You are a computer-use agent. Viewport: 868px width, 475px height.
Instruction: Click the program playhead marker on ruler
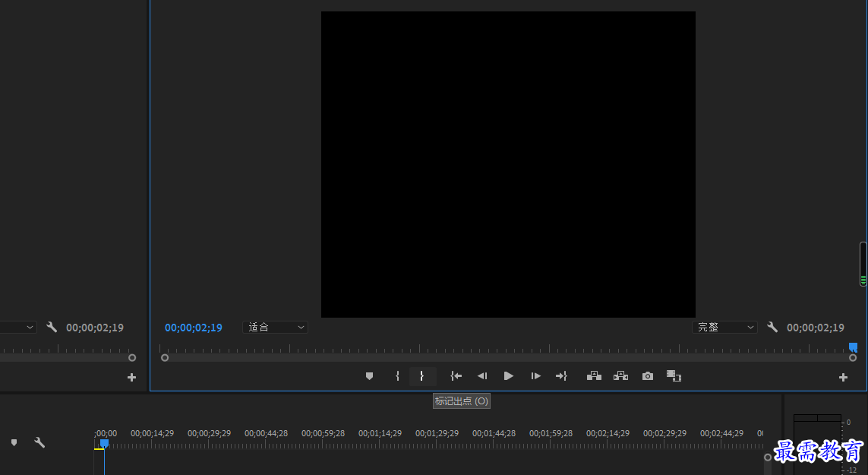click(x=853, y=347)
